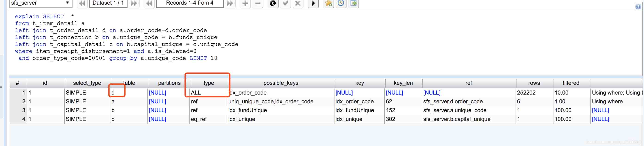The width and height of the screenshot is (644, 146).
Task: Apply changes with the checkmark icon
Action: [x=285, y=3]
